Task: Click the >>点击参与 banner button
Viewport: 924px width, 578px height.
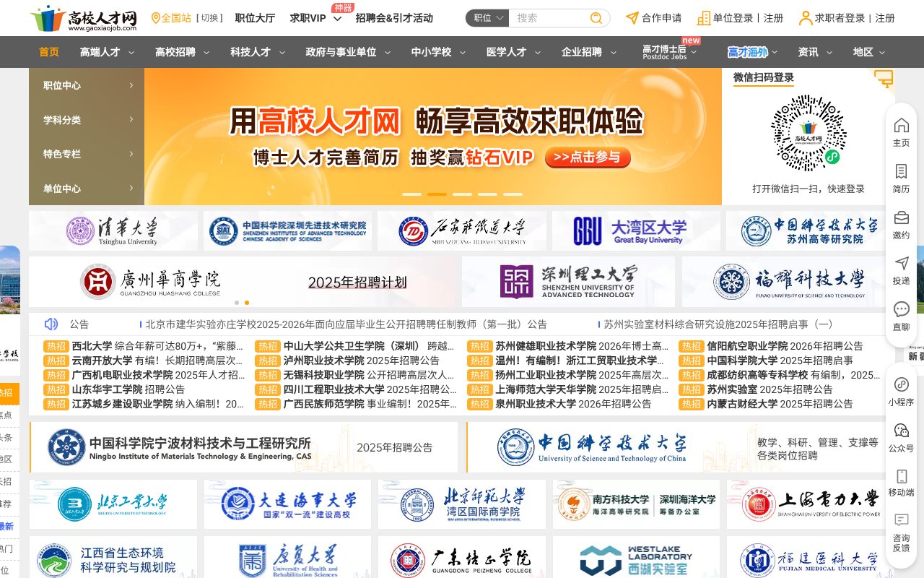Action: 588,158
